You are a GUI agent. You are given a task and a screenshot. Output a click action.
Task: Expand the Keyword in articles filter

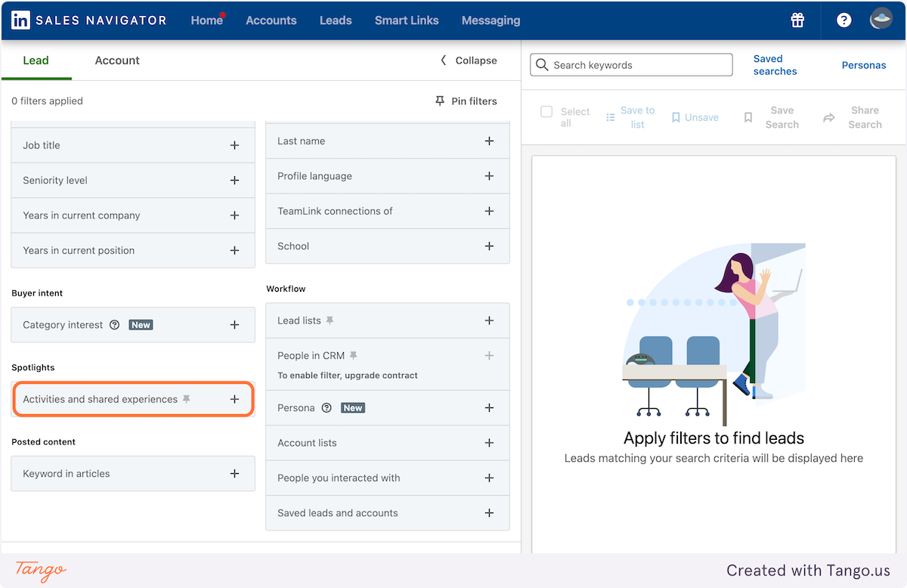coord(234,474)
